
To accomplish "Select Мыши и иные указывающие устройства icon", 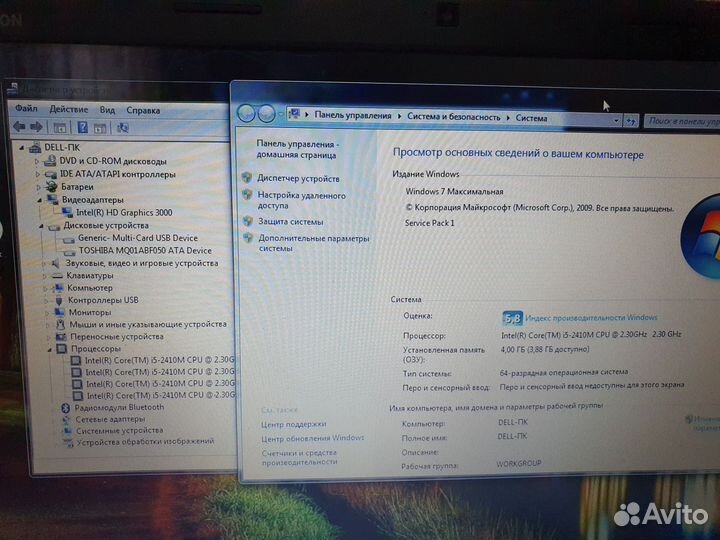I will pos(60,325).
